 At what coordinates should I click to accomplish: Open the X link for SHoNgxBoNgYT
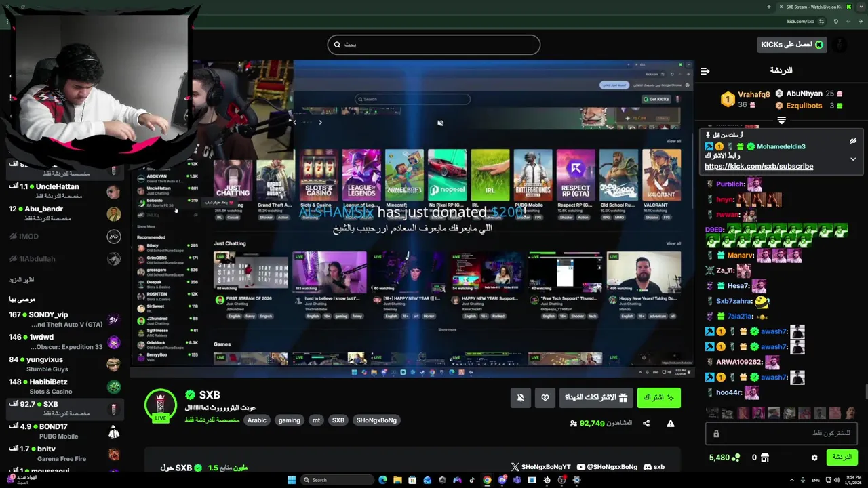pos(540,467)
